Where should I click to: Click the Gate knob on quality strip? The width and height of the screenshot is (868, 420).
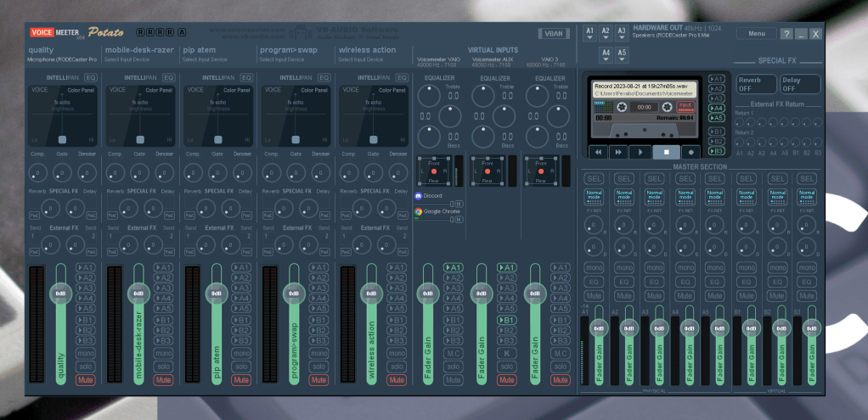pos(63,172)
